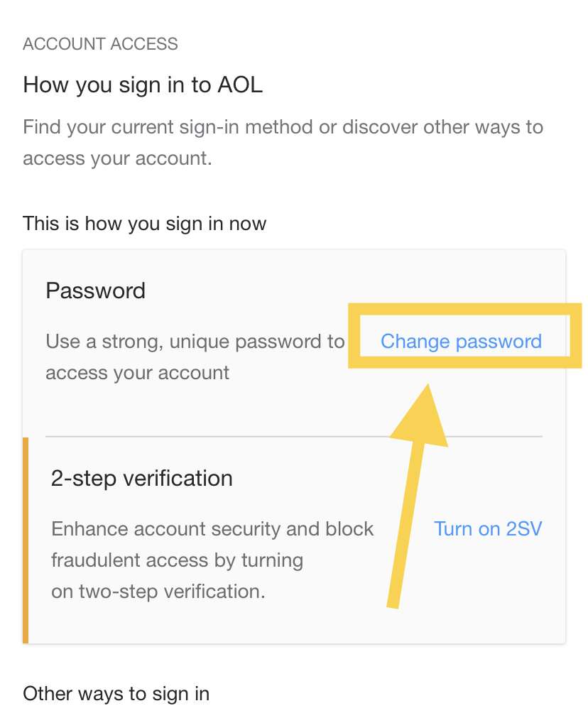The width and height of the screenshot is (588, 718).
Task: Click the fraudulent access prevention description
Action: coord(212,560)
